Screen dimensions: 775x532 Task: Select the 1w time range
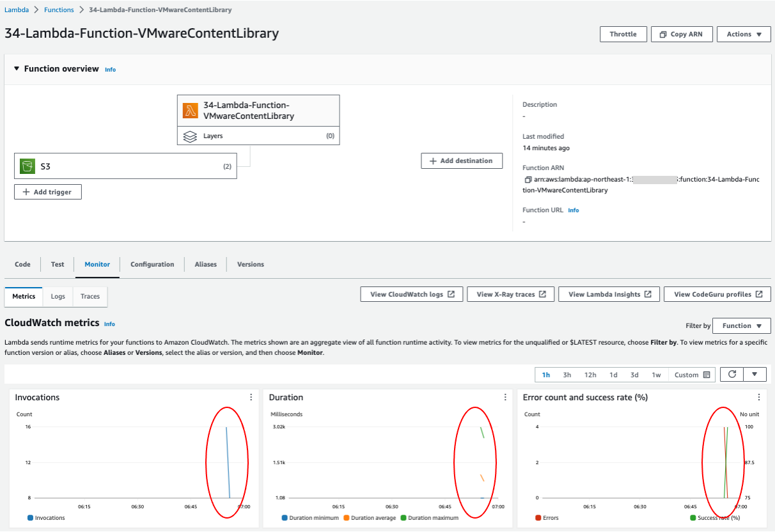click(657, 375)
